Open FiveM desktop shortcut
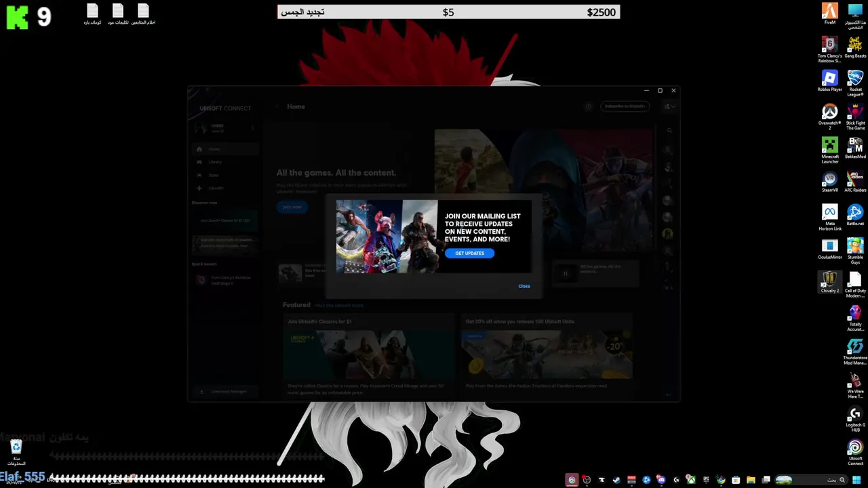 [830, 14]
